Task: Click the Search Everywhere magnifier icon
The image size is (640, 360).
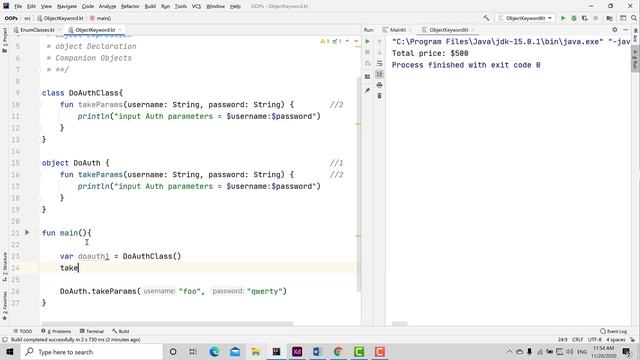Action: 633,18
